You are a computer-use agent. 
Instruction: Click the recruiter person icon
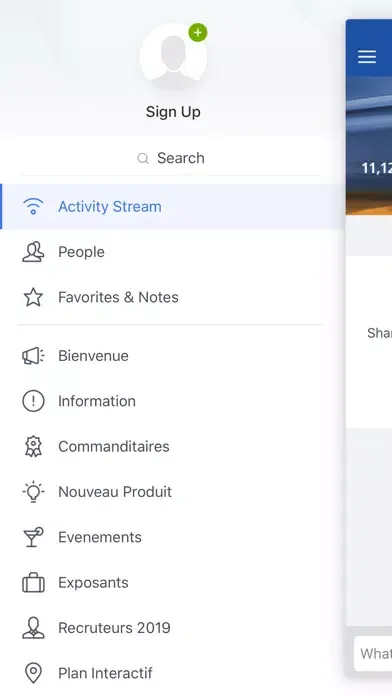point(33,628)
